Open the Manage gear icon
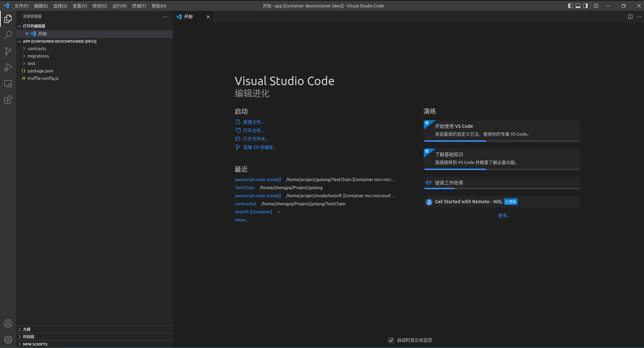The height and width of the screenshot is (348, 644). (8, 339)
